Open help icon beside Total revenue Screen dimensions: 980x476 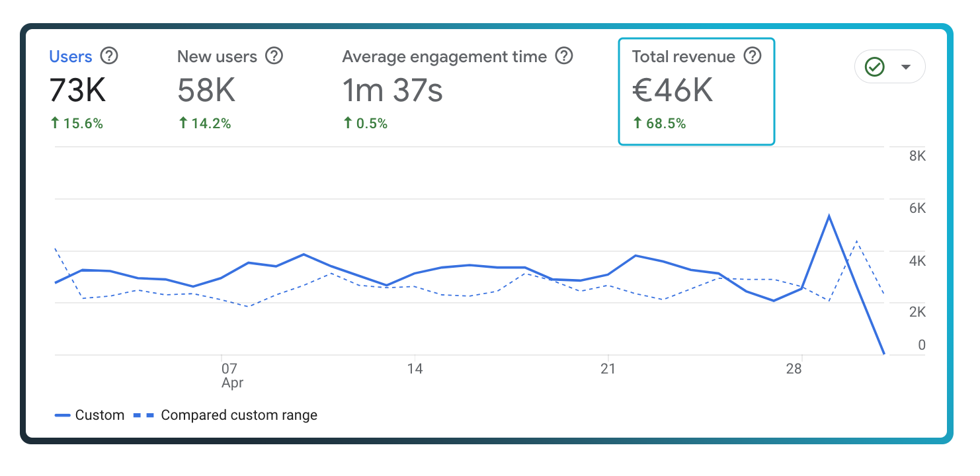click(753, 56)
